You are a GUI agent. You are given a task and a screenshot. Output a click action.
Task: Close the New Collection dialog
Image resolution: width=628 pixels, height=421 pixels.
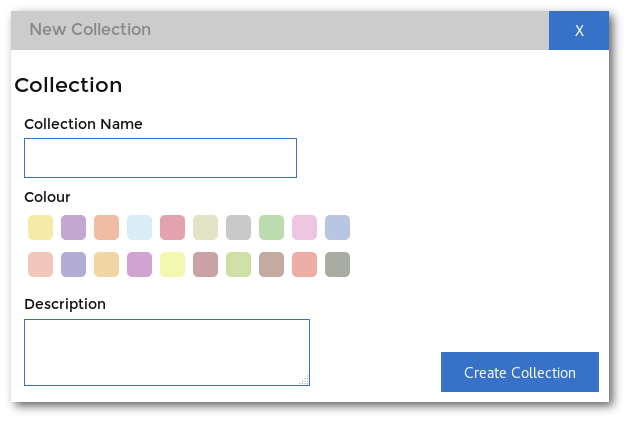(579, 30)
